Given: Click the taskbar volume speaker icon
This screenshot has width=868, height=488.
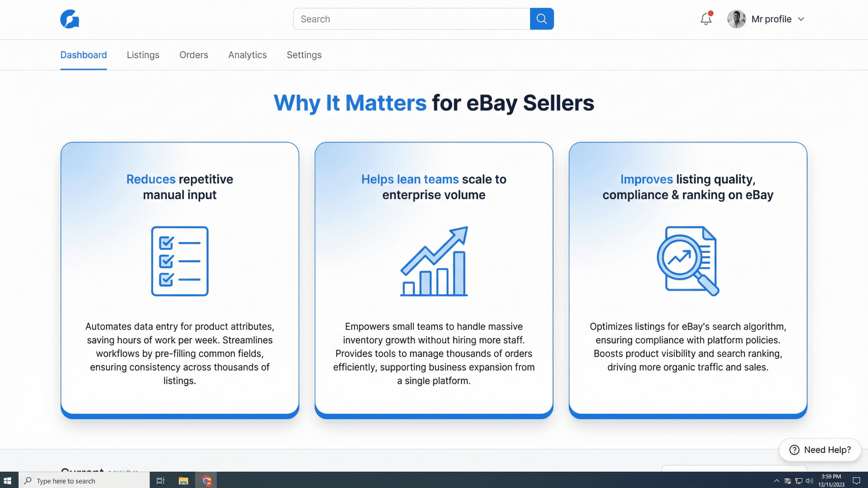Looking at the screenshot, I should [x=809, y=481].
